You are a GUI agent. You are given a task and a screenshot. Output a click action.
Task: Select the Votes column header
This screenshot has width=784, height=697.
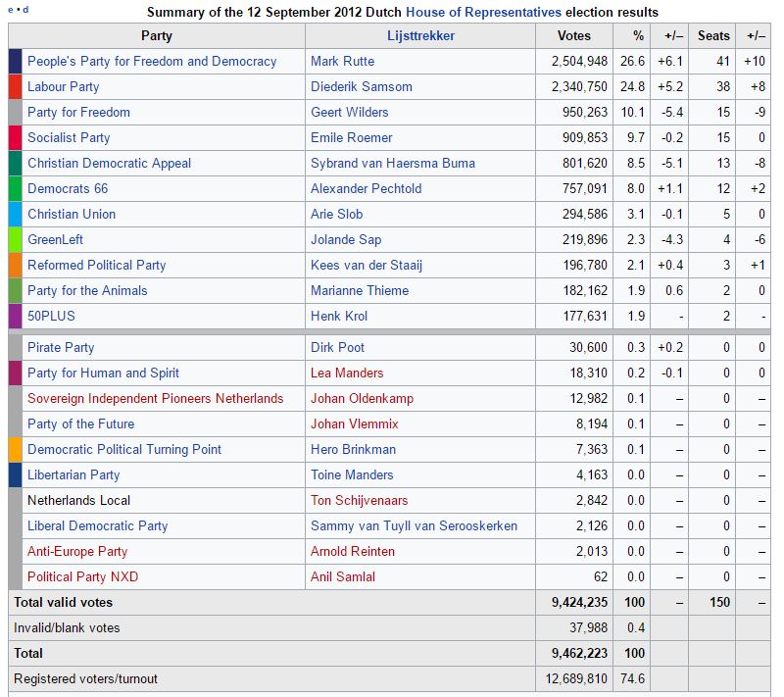click(x=574, y=36)
